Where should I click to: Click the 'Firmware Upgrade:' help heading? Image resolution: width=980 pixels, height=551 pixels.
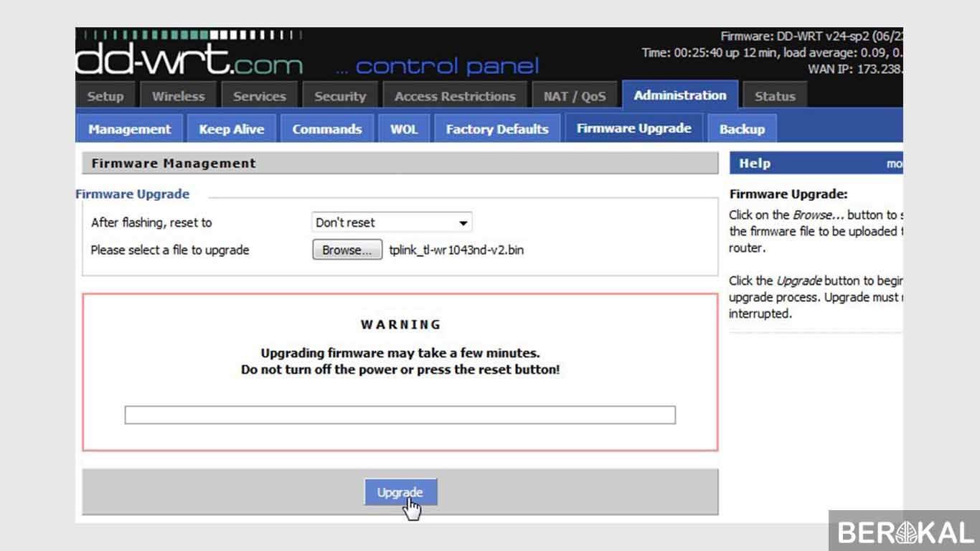(788, 194)
